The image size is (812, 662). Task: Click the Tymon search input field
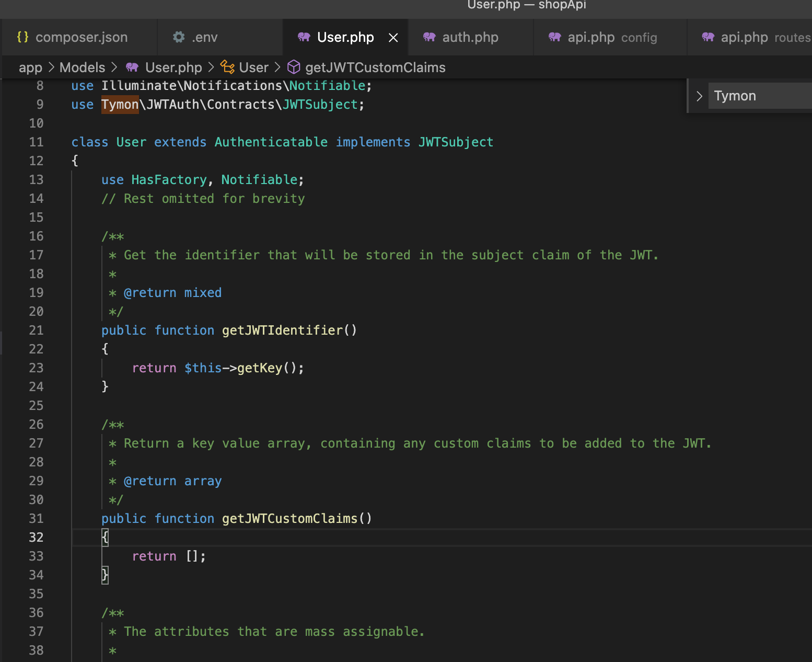760,96
